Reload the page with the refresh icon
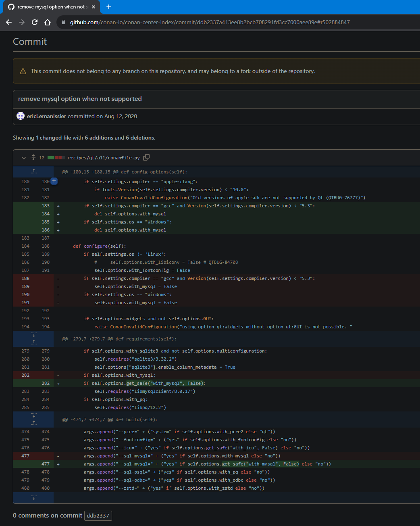The width and height of the screenshot is (420, 526). tap(34, 22)
